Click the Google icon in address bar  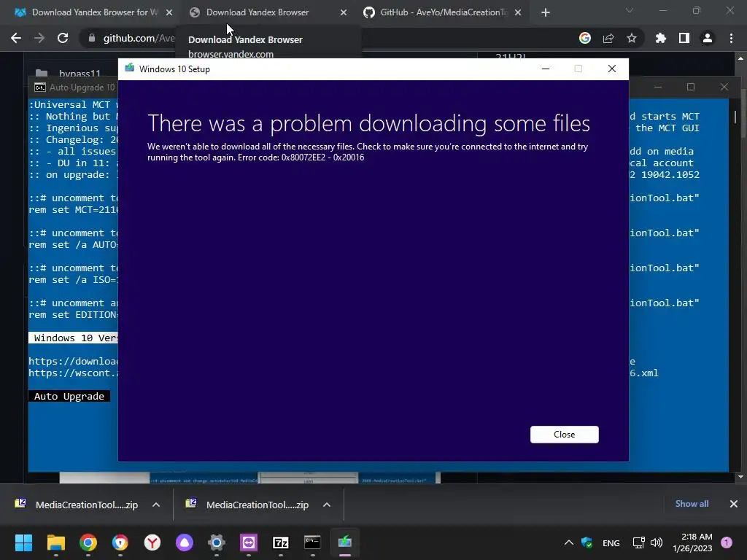click(x=585, y=38)
